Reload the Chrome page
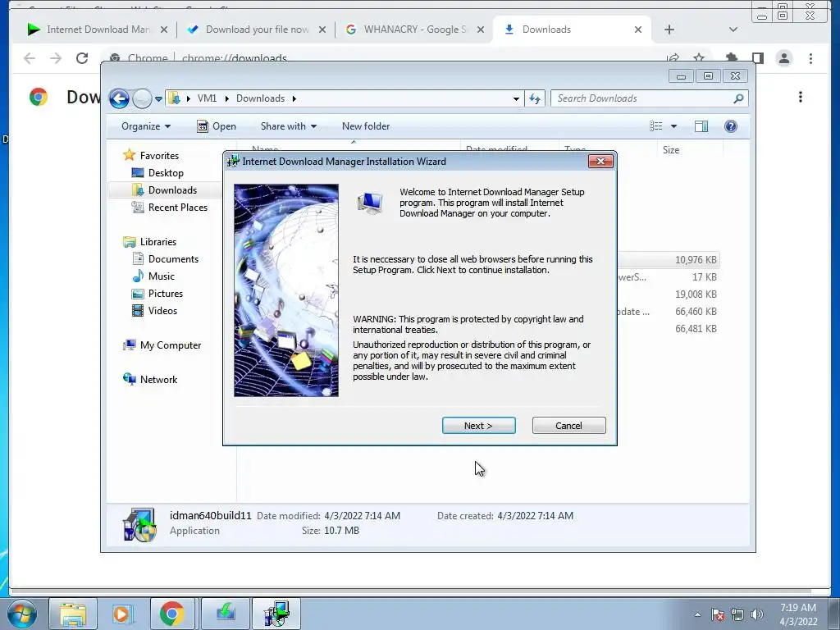 pyautogui.click(x=82, y=58)
